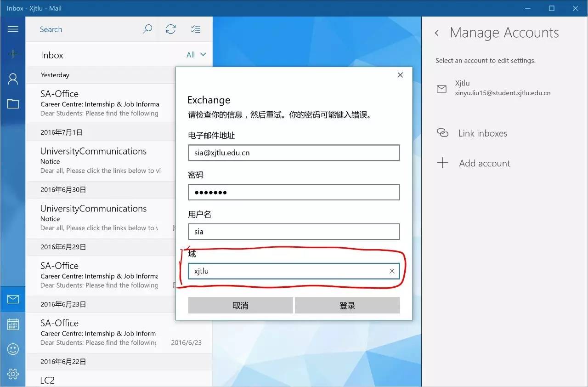Click the 2016年6月22日 date header
Screen dimensions: 588x387
click(x=119, y=362)
